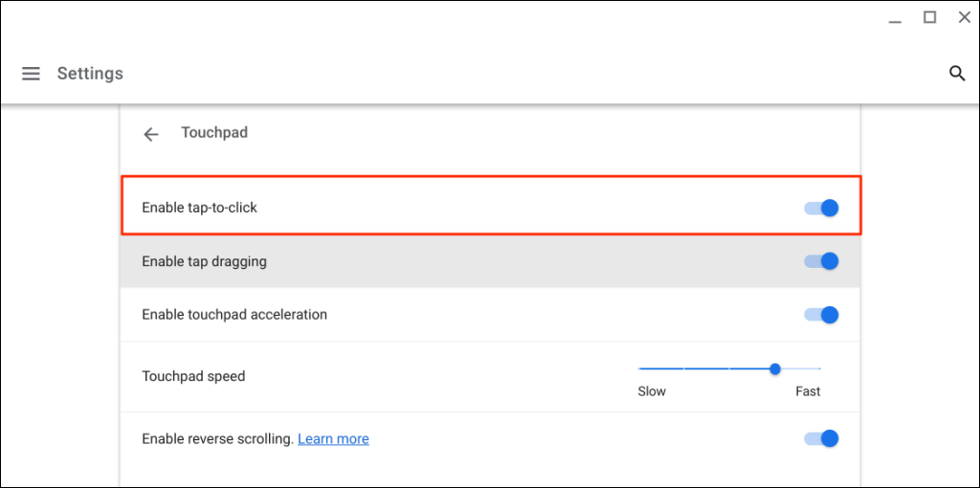This screenshot has width=980, height=488.
Task: Click the 'Enable touchpad acceleration' label
Action: coord(234,315)
